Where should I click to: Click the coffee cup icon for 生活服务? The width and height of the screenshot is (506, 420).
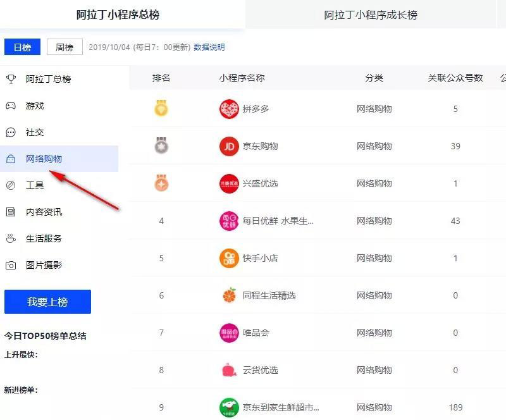(11, 238)
